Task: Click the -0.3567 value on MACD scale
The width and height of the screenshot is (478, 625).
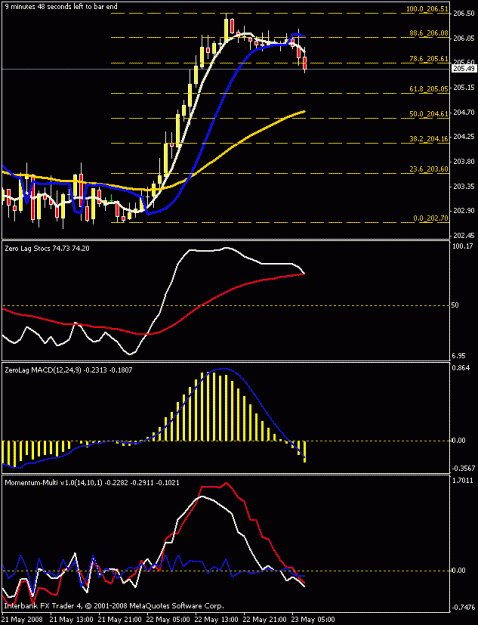Action: pos(464,468)
